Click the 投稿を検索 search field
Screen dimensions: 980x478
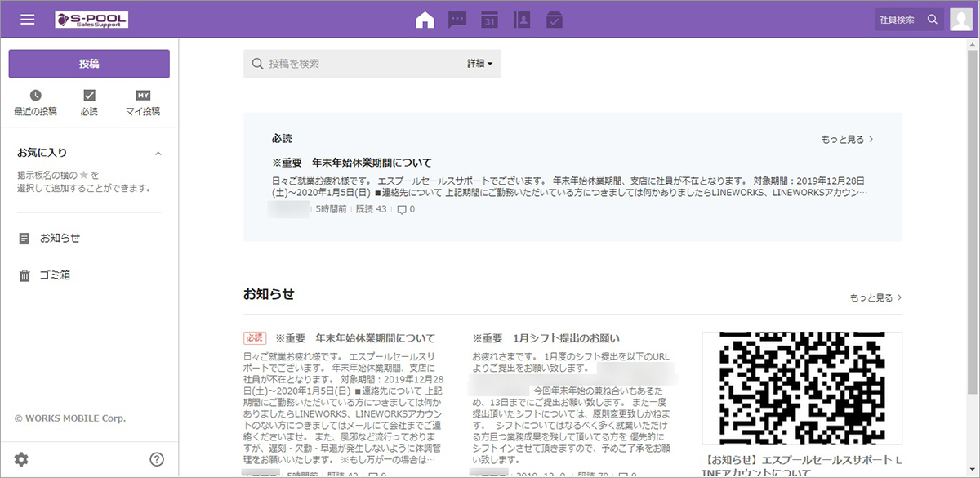(359, 64)
